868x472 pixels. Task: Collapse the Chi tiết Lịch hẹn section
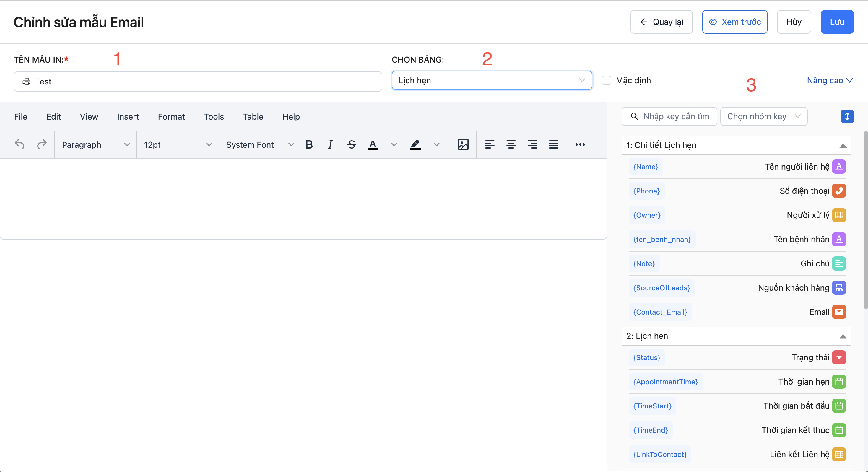pyautogui.click(x=843, y=146)
